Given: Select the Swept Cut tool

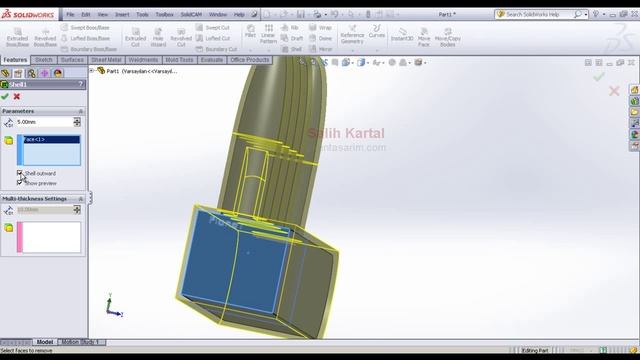Looking at the screenshot, I should click(213, 28).
